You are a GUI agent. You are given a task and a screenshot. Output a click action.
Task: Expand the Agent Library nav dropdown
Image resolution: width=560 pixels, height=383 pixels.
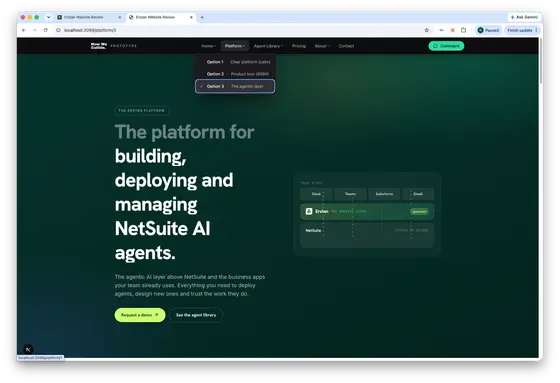(x=268, y=46)
